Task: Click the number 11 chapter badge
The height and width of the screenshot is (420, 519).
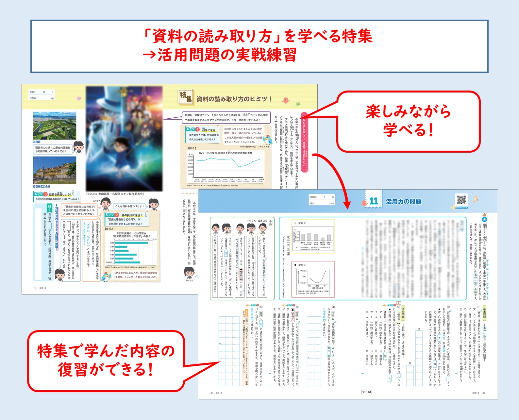Action: click(373, 199)
